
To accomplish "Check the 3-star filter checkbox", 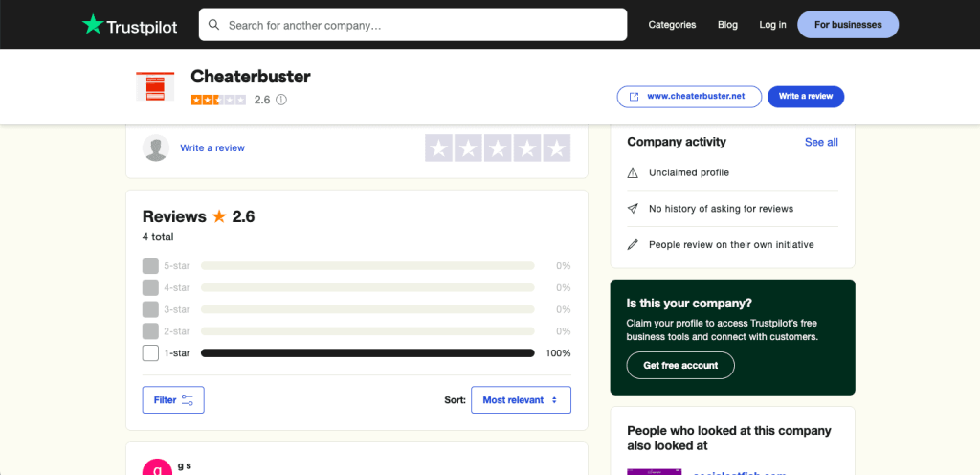I will (150, 309).
